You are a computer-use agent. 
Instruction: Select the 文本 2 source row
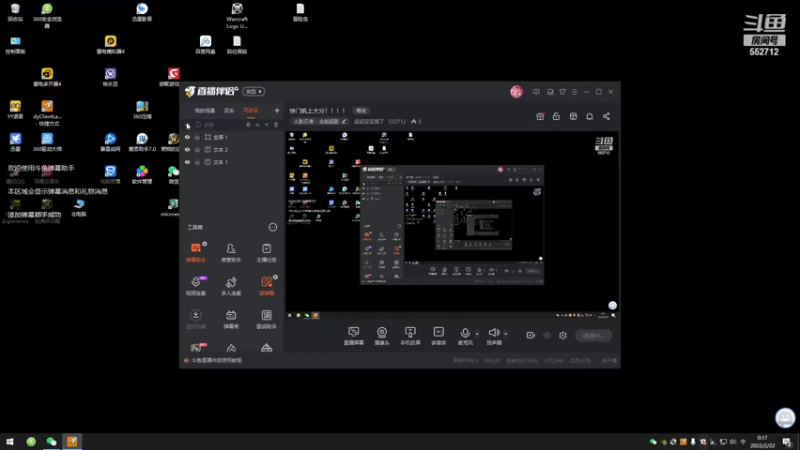[233, 149]
